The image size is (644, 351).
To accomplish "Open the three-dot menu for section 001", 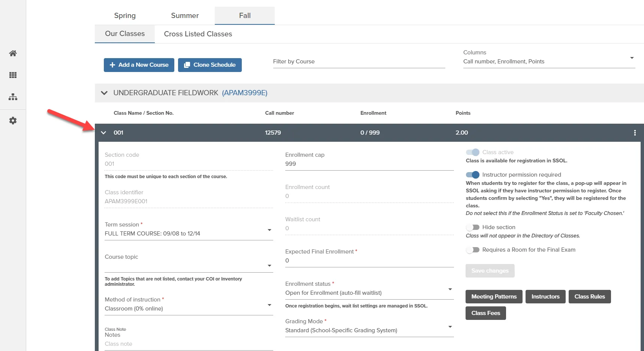I will [x=635, y=133].
